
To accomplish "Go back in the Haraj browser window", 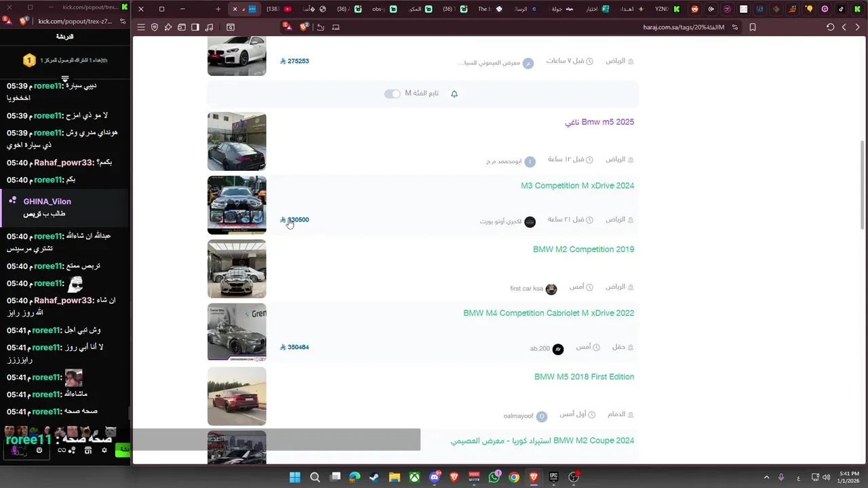I will [x=857, y=27].
